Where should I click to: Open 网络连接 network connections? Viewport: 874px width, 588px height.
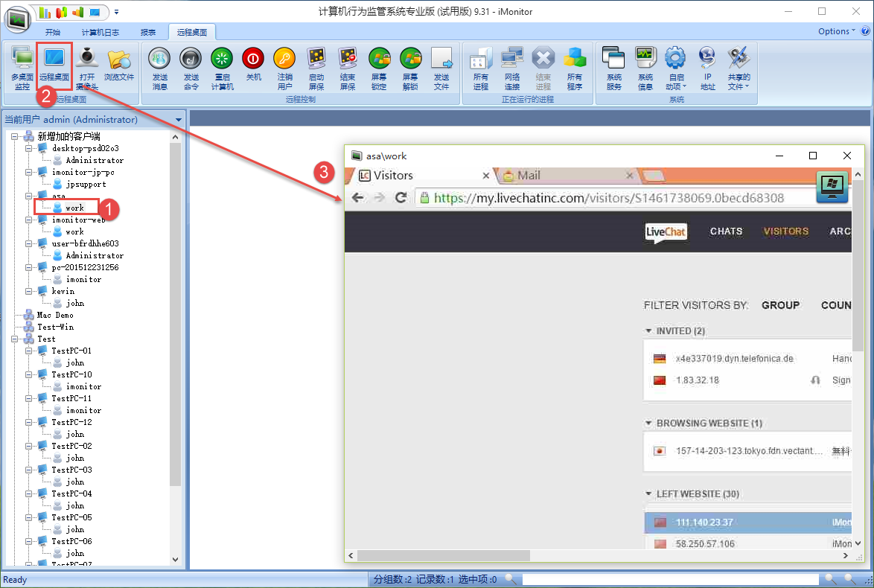point(511,68)
